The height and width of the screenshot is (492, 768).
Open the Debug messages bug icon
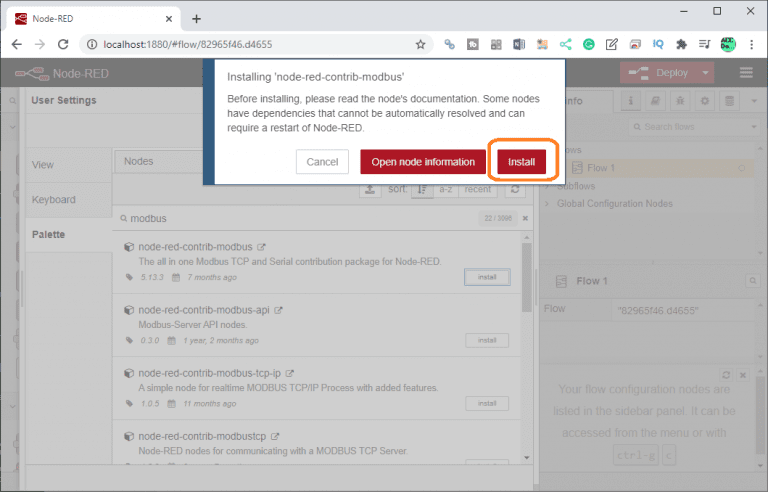pyautogui.click(x=680, y=101)
